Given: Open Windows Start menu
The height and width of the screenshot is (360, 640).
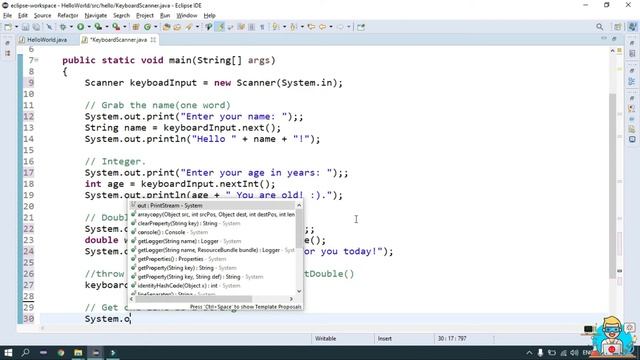Looking at the screenshot, I should (8, 353).
